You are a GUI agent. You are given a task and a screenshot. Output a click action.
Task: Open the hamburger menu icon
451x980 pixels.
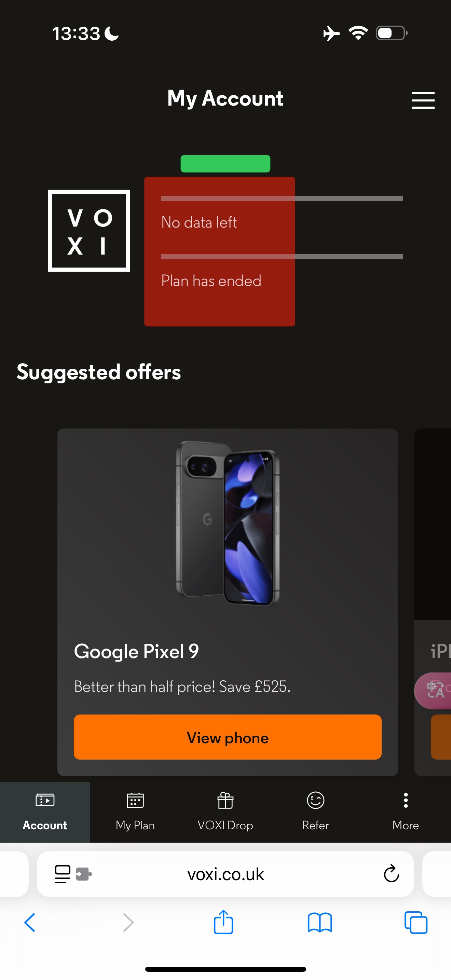423,100
